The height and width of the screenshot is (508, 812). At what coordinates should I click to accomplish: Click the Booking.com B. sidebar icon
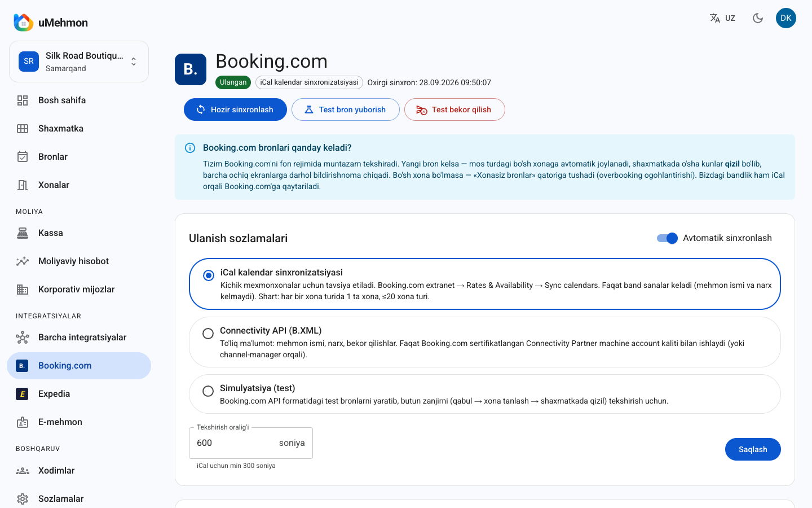(22, 366)
